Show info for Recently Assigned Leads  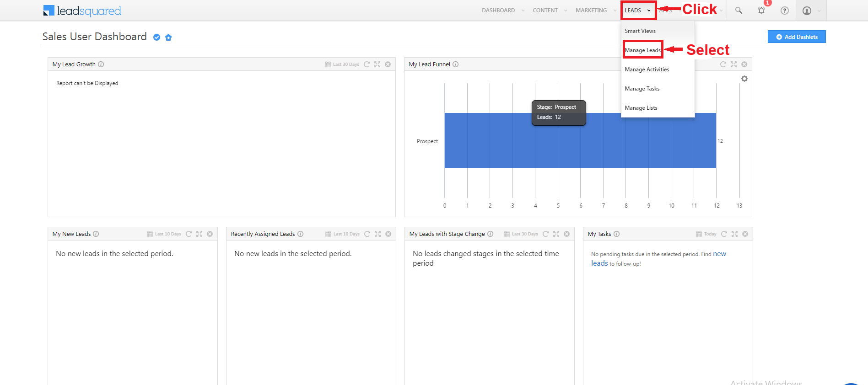(x=301, y=234)
